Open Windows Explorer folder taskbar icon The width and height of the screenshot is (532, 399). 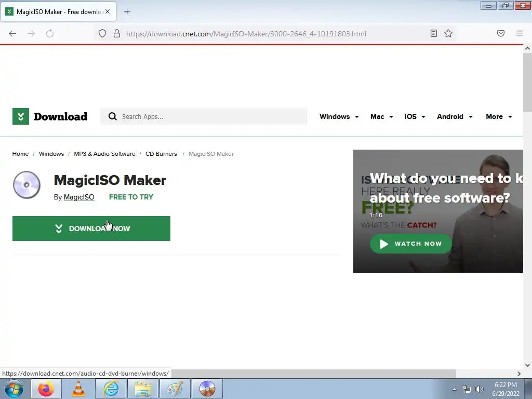coord(143,389)
